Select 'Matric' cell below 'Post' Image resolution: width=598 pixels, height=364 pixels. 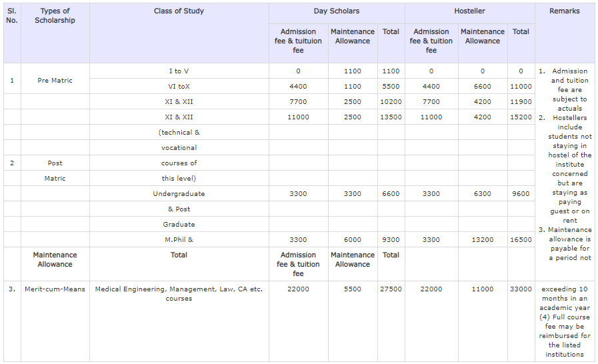[x=55, y=178]
